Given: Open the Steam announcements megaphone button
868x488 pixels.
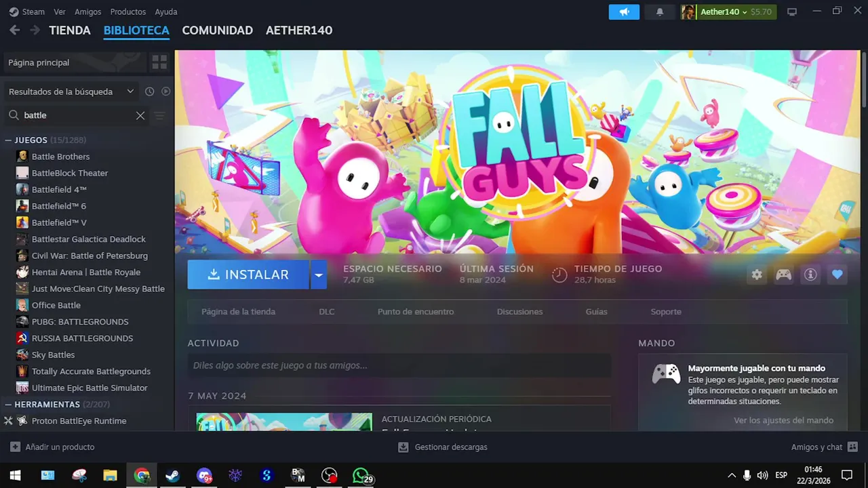Looking at the screenshot, I should tap(624, 12).
